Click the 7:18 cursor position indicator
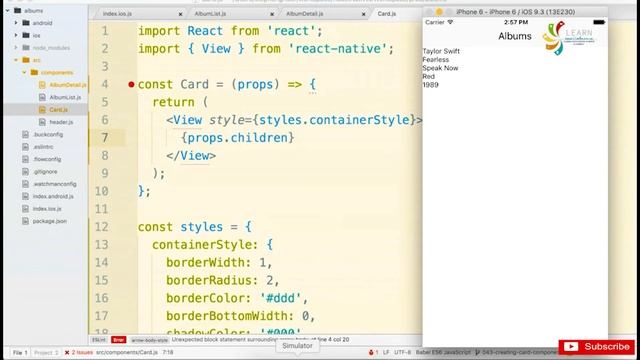The height and width of the screenshot is (360, 640). (x=168, y=352)
